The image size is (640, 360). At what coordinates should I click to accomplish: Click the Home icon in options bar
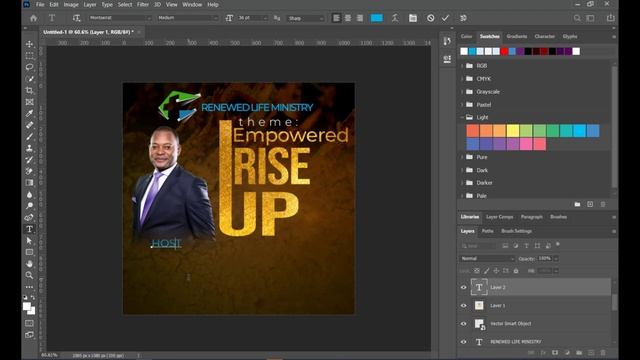[x=33, y=18]
